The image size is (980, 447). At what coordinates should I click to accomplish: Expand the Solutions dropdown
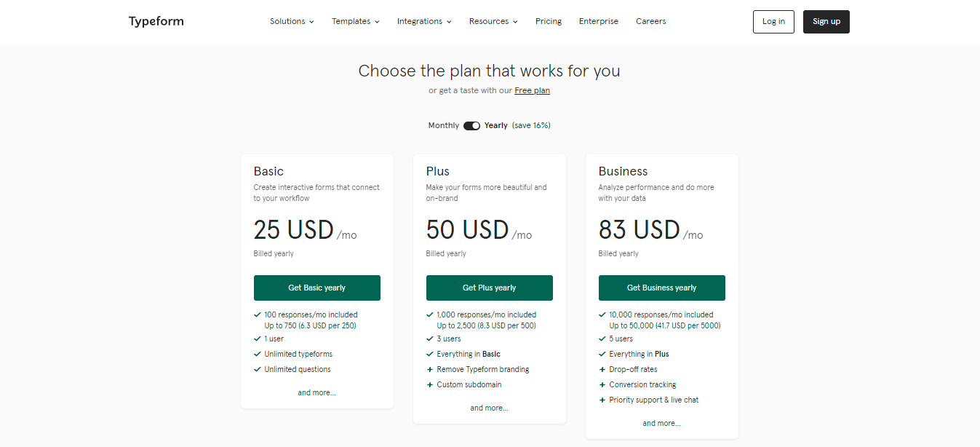click(x=291, y=21)
